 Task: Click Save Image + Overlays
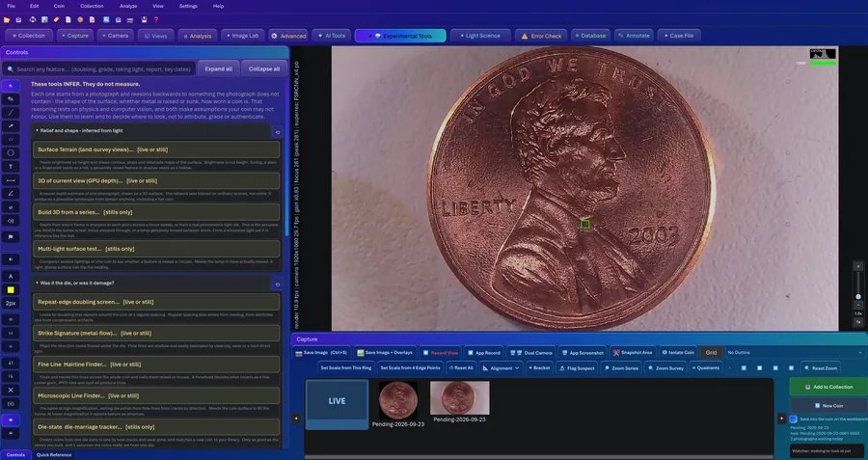tap(385, 353)
